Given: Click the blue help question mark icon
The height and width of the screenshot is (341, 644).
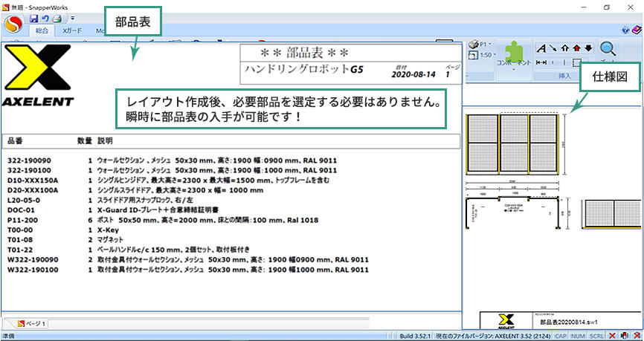Looking at the screenshot, I should [626, 30].
